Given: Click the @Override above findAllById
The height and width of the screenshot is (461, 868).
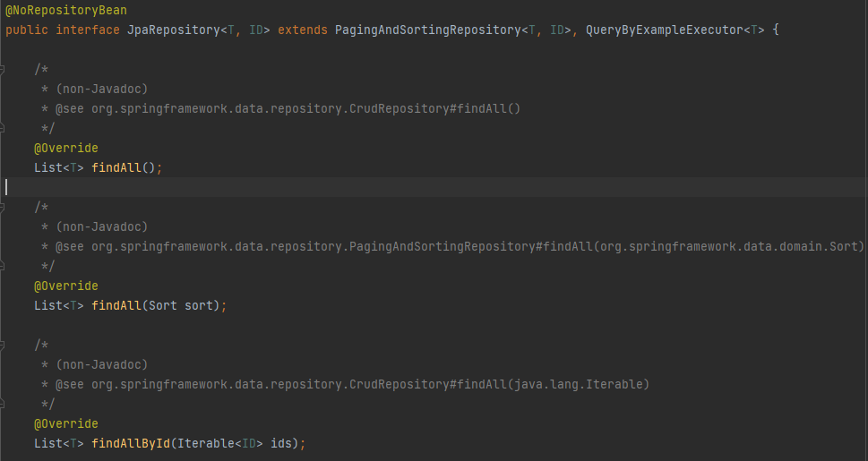Looking at the screenshot, I should click(x=66, y=423).
